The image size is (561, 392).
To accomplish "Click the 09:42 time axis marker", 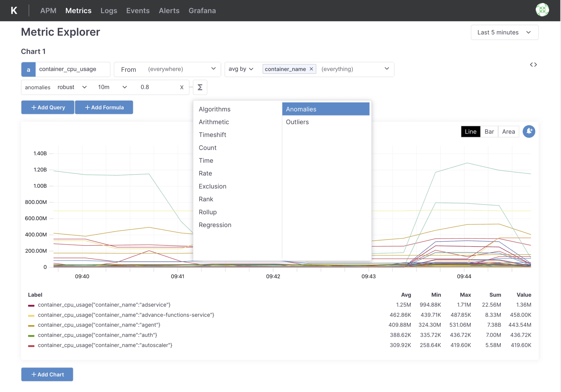I will 273,276.
